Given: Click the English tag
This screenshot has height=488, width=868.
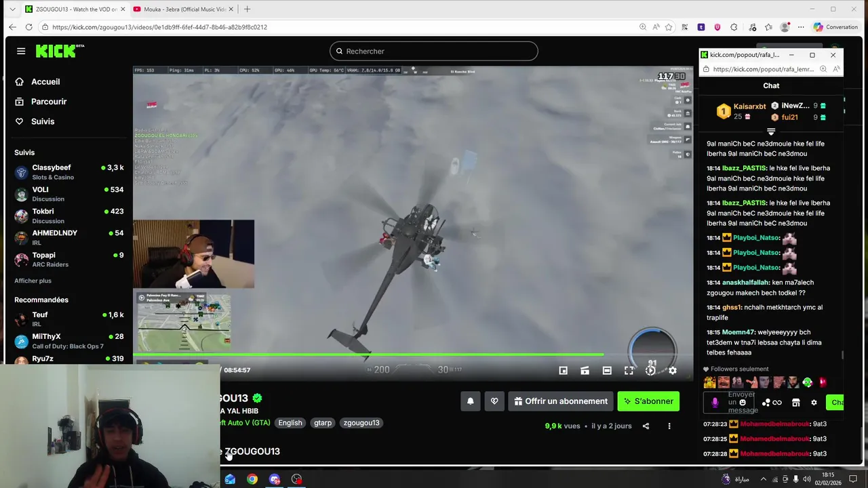Looking at the screenshot, I should [290, 423].
